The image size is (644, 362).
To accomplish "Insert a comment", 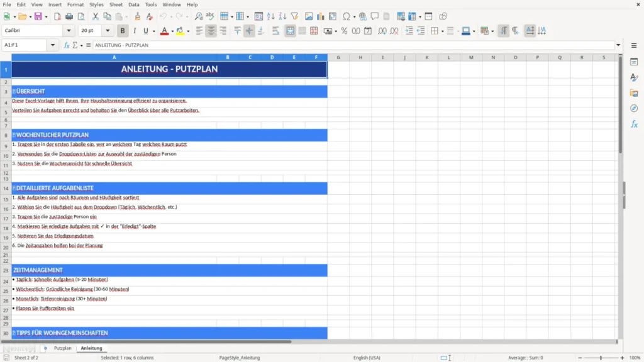I will point(375,16).
